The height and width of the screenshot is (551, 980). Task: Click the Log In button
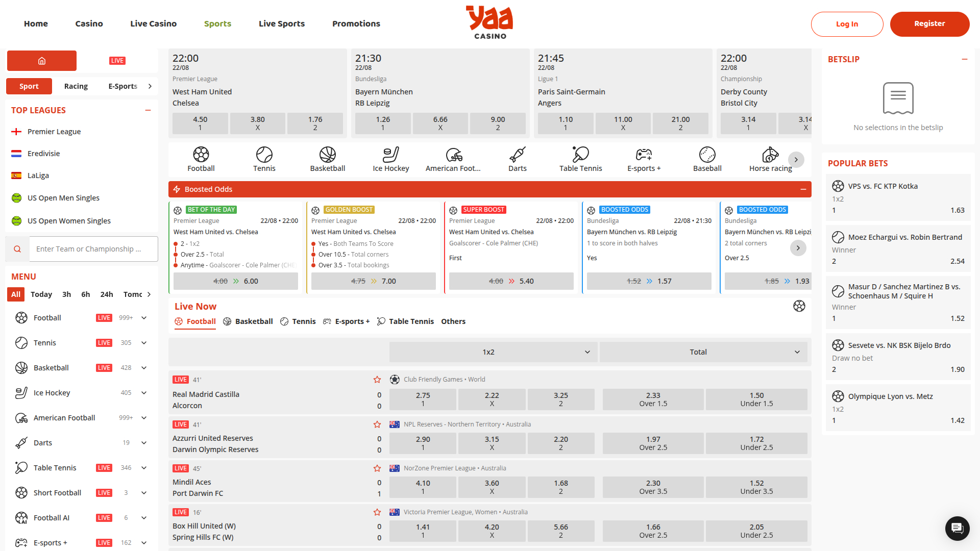click(x=847, y=23)
